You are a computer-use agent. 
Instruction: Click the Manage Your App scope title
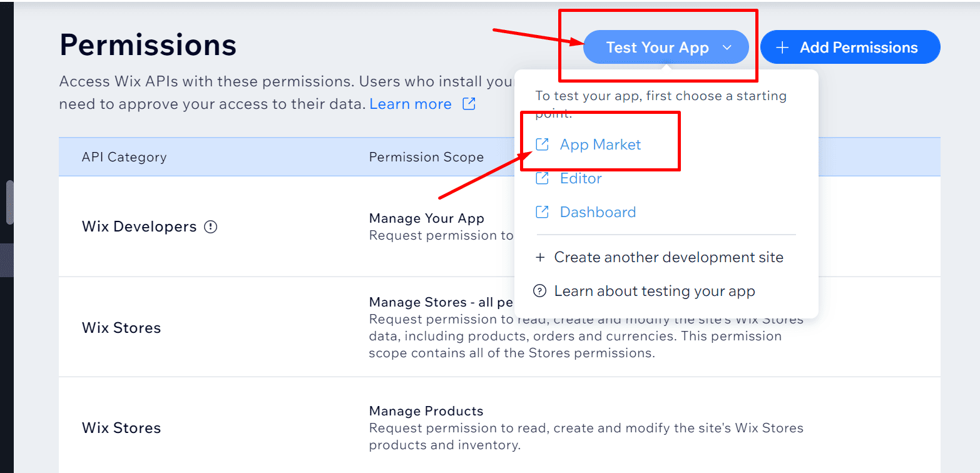(x=427, y=218)
